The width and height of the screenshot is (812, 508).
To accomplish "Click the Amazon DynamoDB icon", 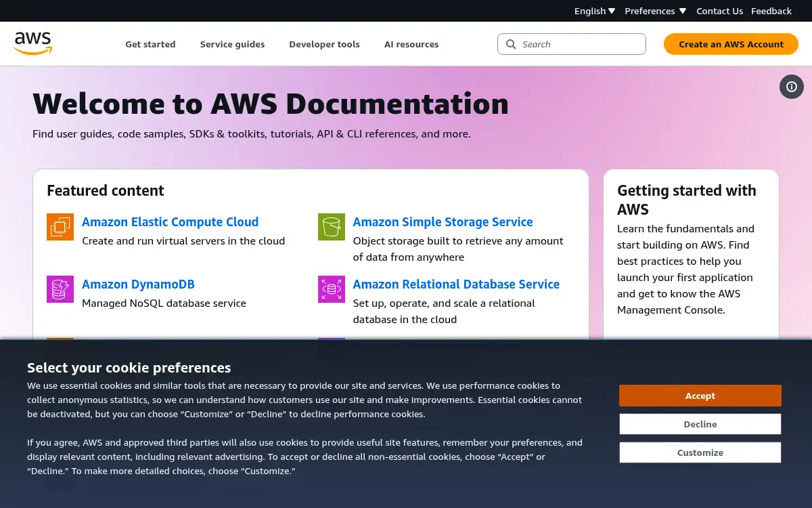I will tap(60, 289).
